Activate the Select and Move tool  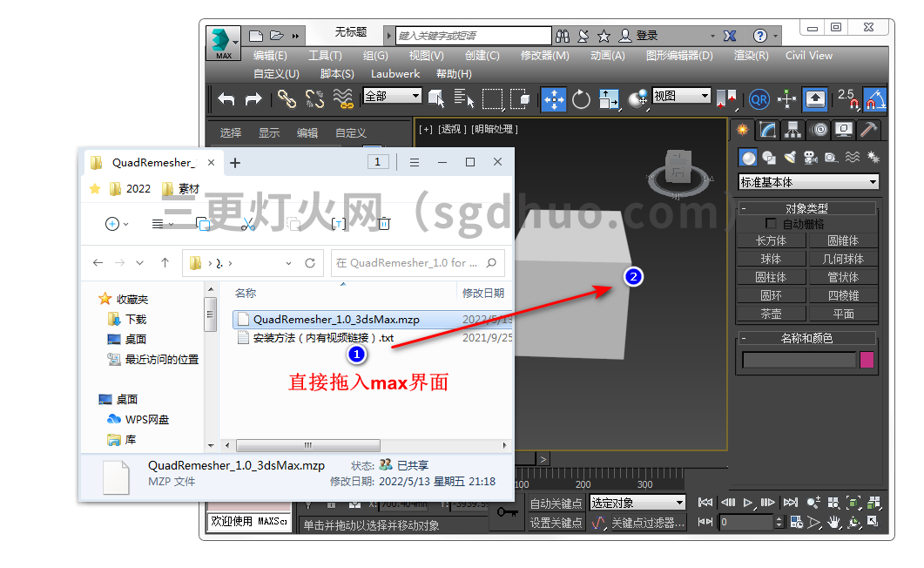(x=554, y=99)
